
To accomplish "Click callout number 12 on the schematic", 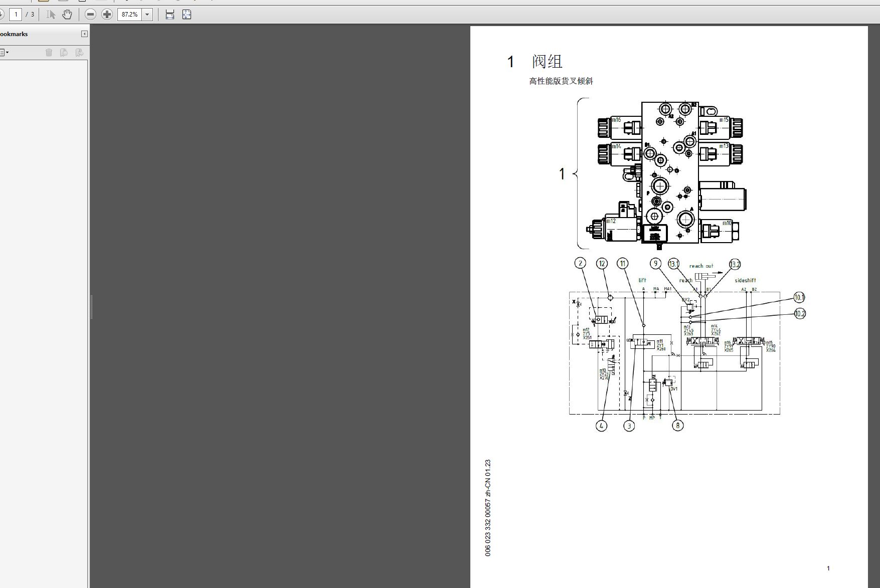I will (x=602, y=263).
